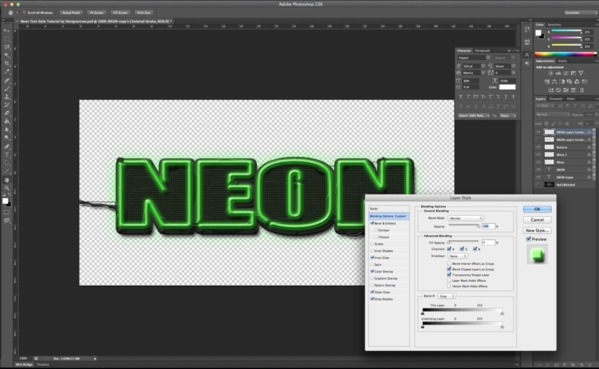Toggle the Bevel & Emboss checkbox
Viewport: 599px width, 369px height.
372,223
